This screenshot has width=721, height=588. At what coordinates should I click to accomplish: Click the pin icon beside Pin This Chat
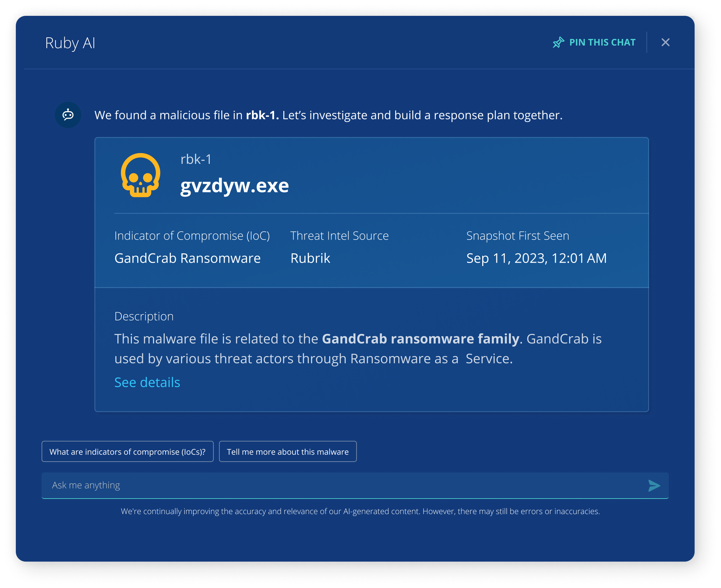tap(558, 42)
